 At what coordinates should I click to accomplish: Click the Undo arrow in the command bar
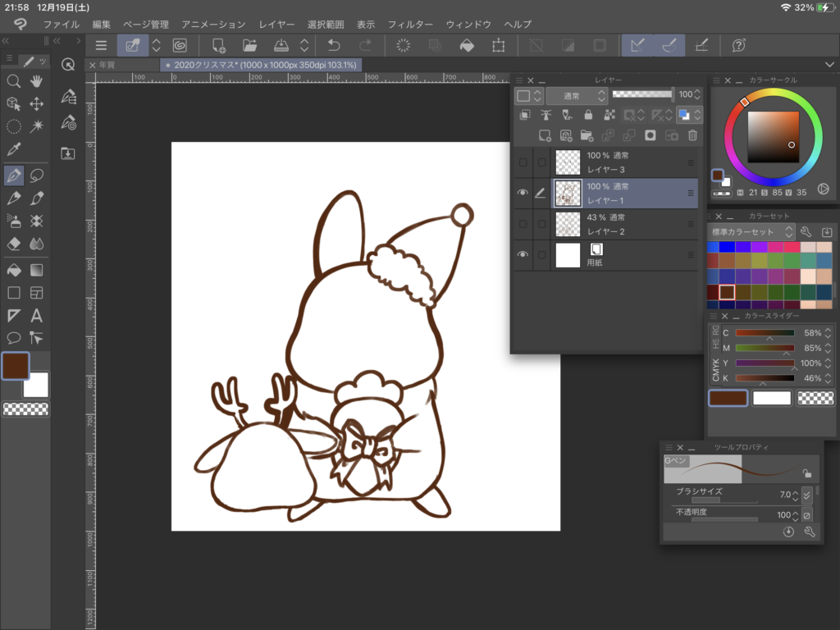click(334, 46)
